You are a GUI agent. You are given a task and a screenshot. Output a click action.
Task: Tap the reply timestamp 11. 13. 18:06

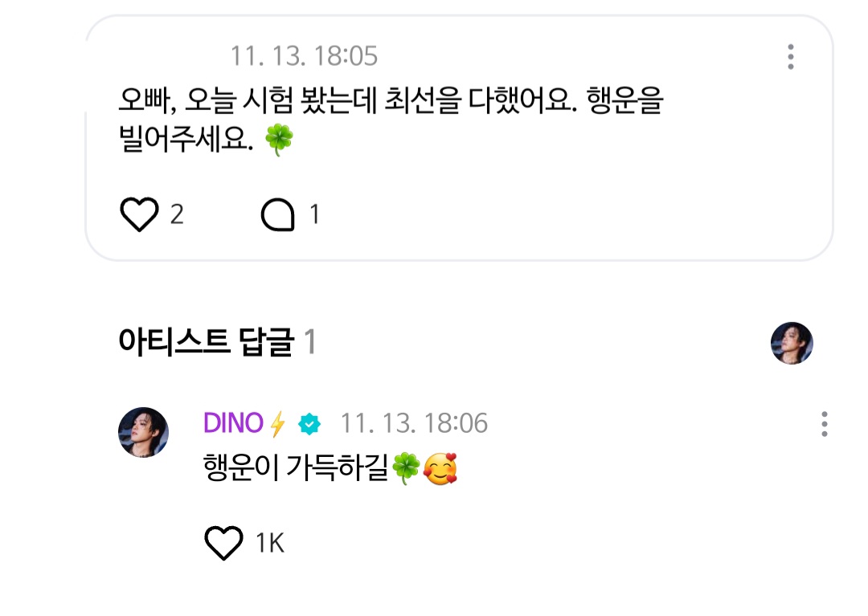click(x=413, y=423)
